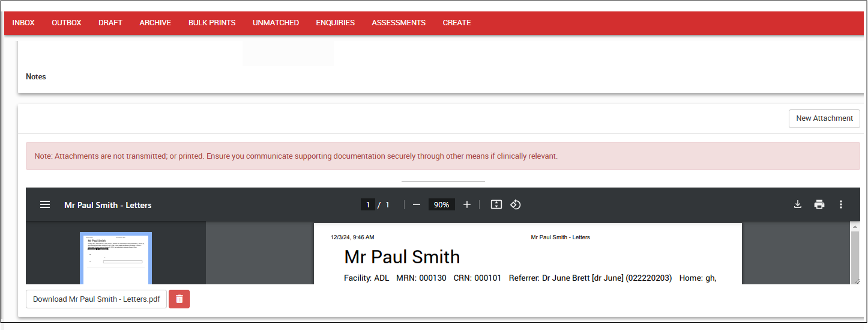Click the 'Mr Paul Smith' heading in the PDF

coord(402,257)
